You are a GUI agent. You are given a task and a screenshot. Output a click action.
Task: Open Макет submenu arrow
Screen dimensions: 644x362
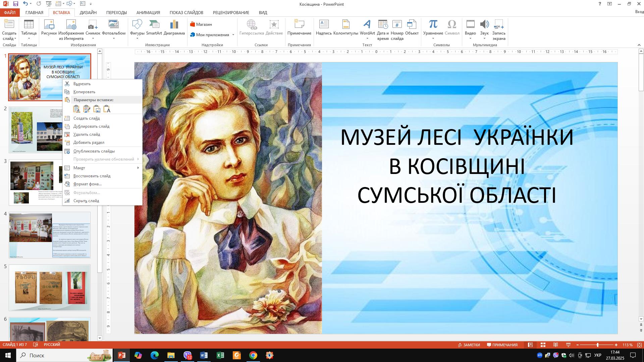pos(138,168)
